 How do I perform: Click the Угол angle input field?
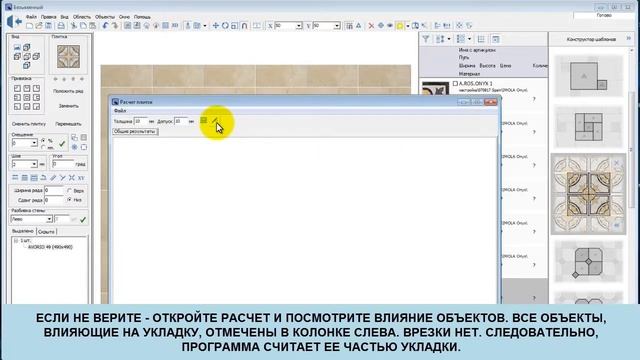pyautogui.click(x=62, y=164)
